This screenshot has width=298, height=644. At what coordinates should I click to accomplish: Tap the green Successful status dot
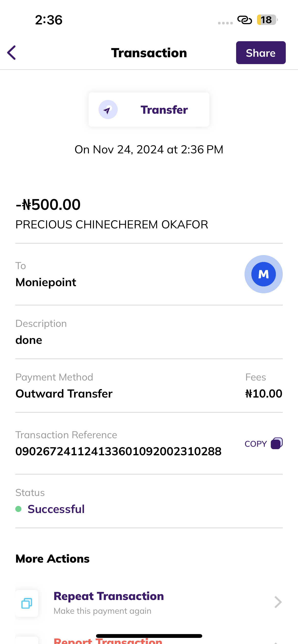click(18, 509)
